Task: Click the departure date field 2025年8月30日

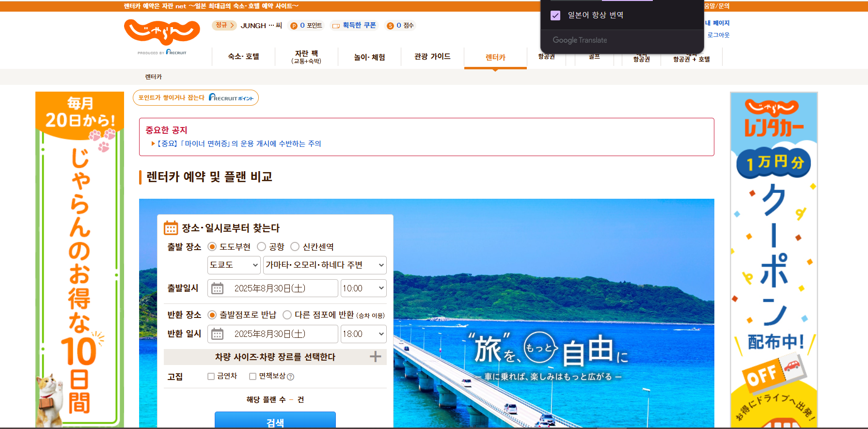Action: (273, 288)
